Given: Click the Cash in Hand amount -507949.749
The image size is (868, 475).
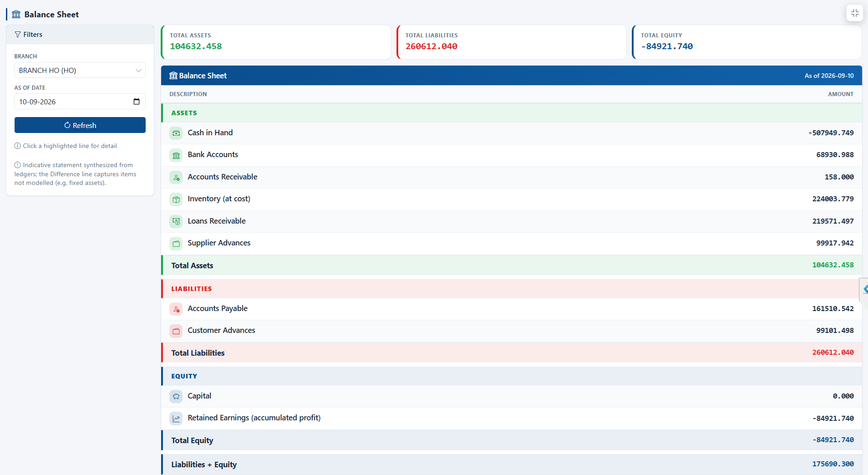Looking at the screenshot, I should [x=831, y=133].
